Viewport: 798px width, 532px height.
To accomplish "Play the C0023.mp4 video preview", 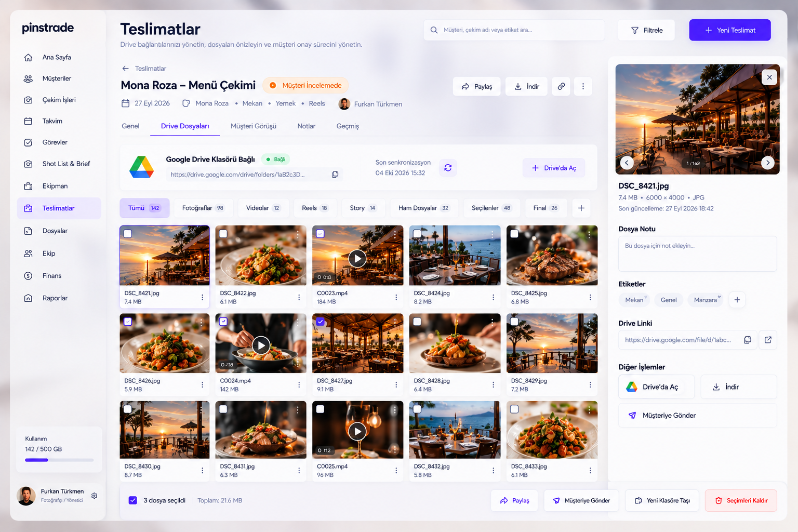I will pyautogui.click(x=357, y=258).
